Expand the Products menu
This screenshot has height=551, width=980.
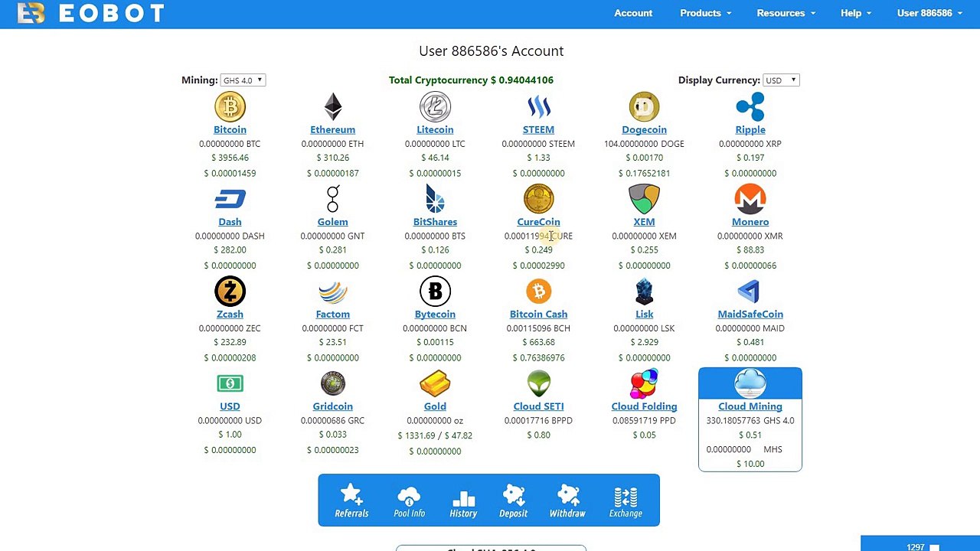point(705,13)
